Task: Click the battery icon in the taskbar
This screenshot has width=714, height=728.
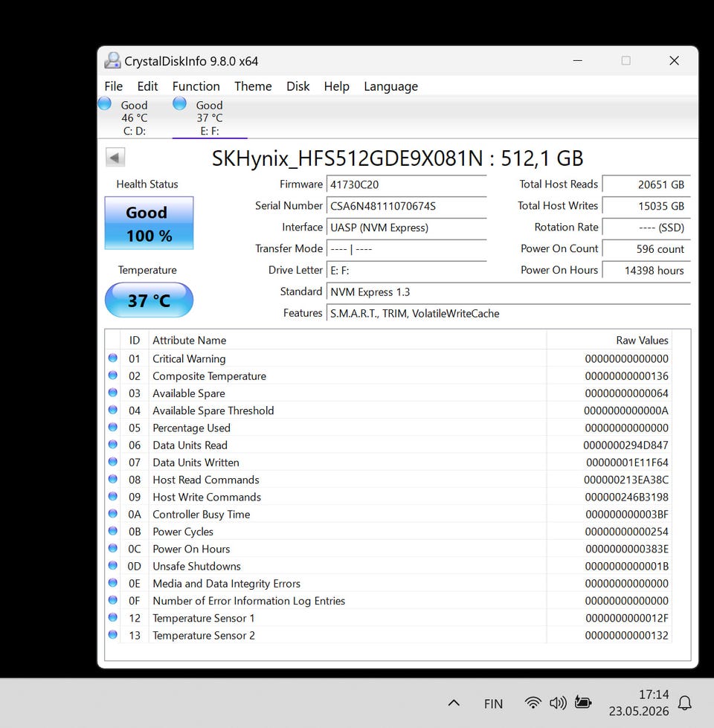Action: coord(582,703)
